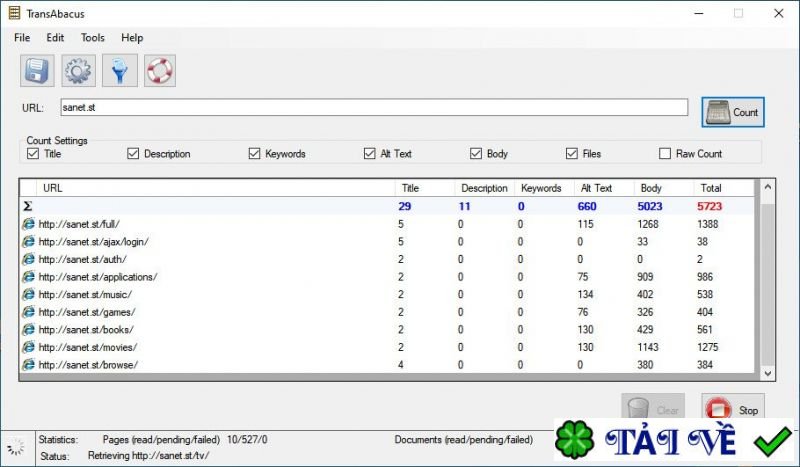800x467 pixels.
Task: Click the Description total value 11
Action: tap(464, 206)
